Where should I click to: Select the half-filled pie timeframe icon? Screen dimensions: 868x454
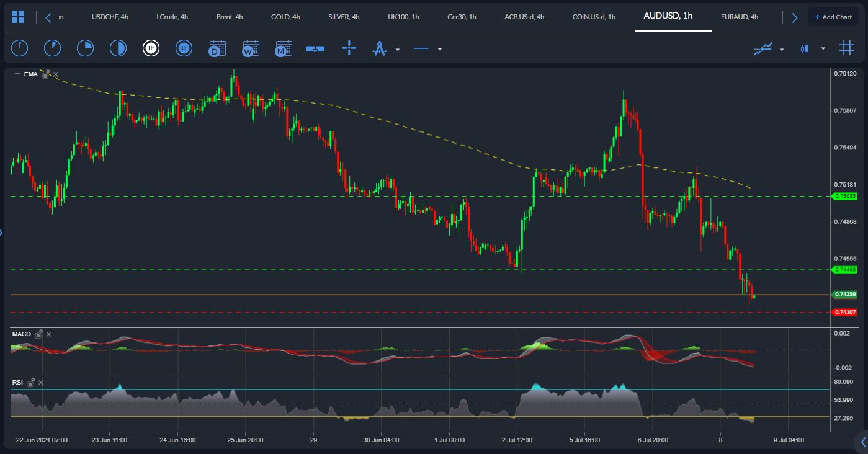pos(118,48)
